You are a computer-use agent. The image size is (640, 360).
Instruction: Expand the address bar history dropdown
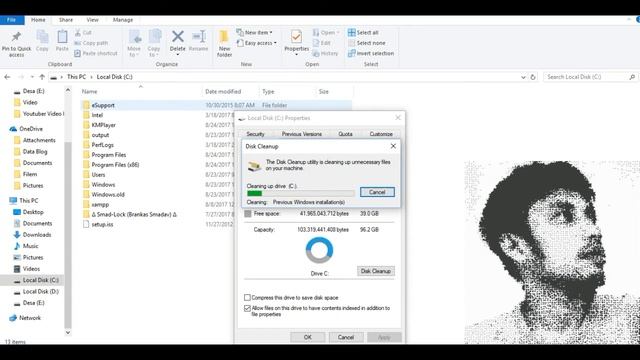coord(523,77)
